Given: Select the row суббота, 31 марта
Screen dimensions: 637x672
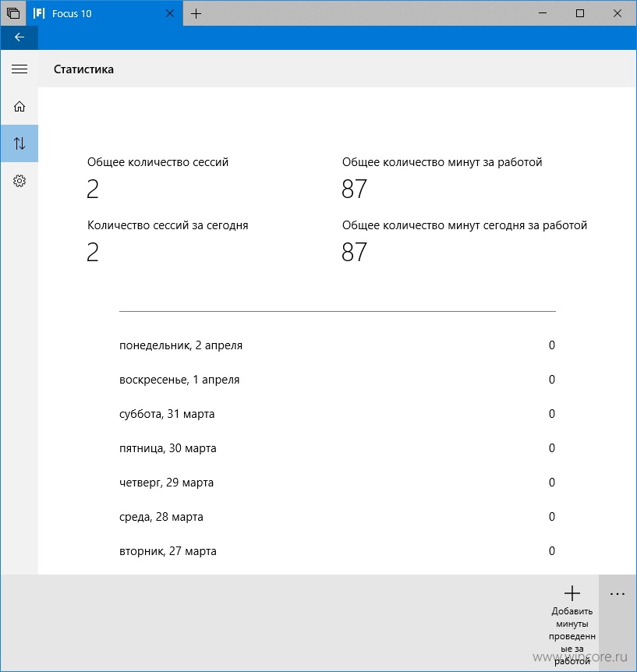Looking at the screenshot, I should [x=338, y=414].
